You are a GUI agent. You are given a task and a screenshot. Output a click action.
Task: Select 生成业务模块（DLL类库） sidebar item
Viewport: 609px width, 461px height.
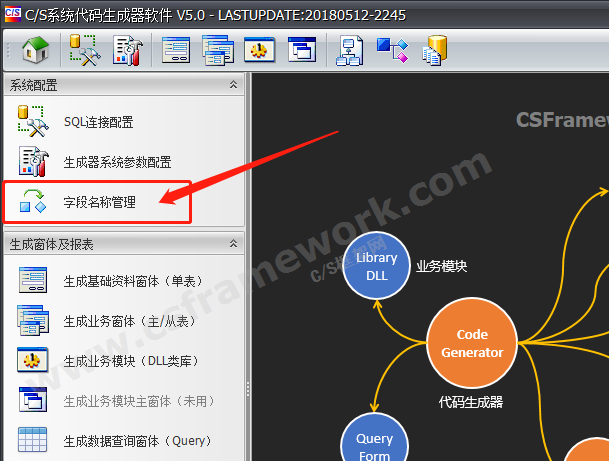[x=131, y=361]
